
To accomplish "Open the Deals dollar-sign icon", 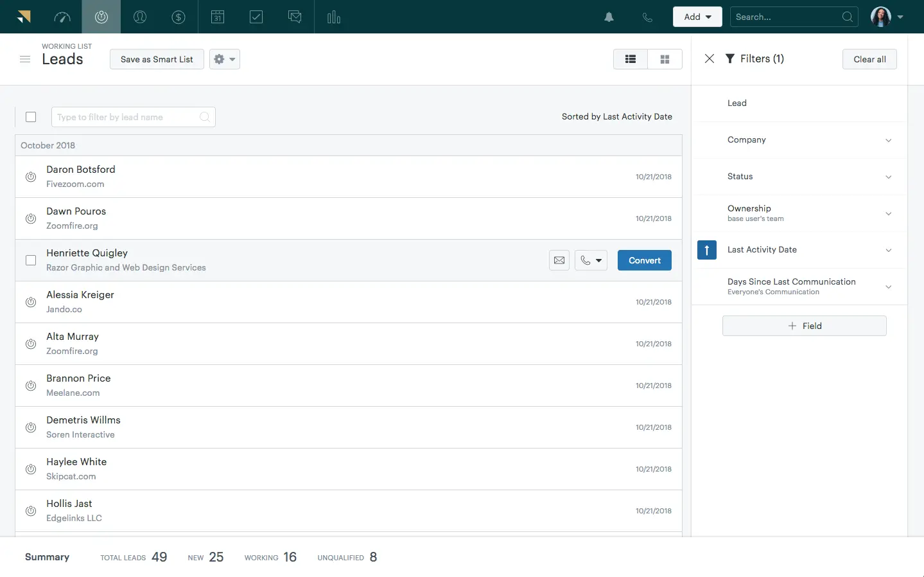I will (179, 17).
